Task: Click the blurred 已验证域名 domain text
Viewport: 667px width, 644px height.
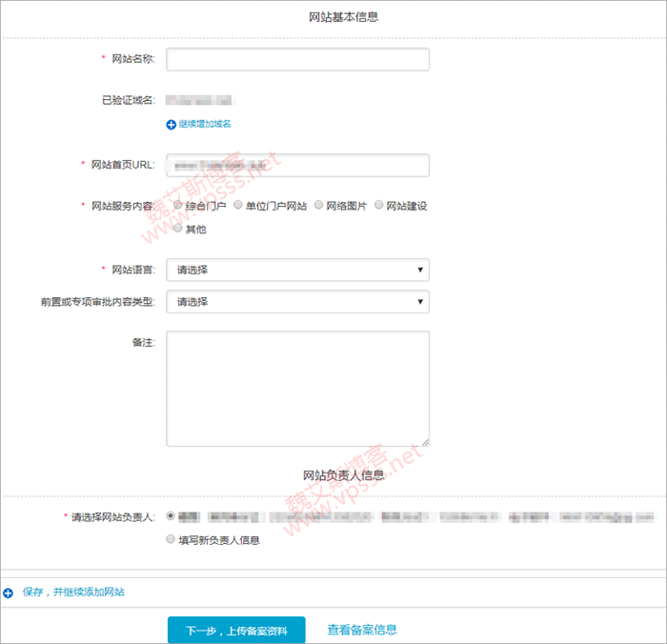Action: tap(200, 99)
